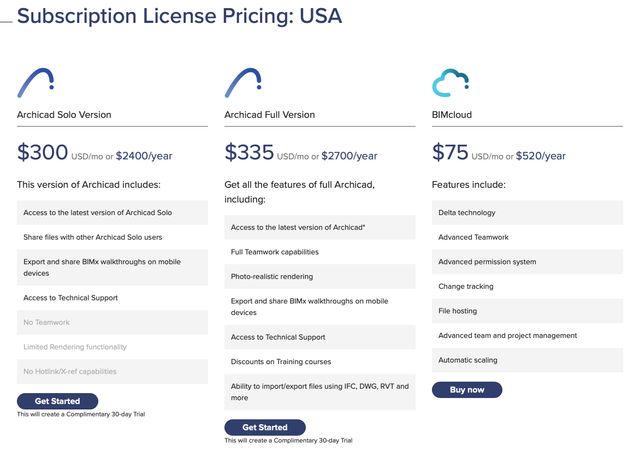Click the BIMcloud cloud logo icon
The width and height of the screenshot is (628, 452).
tap(449, 83)
